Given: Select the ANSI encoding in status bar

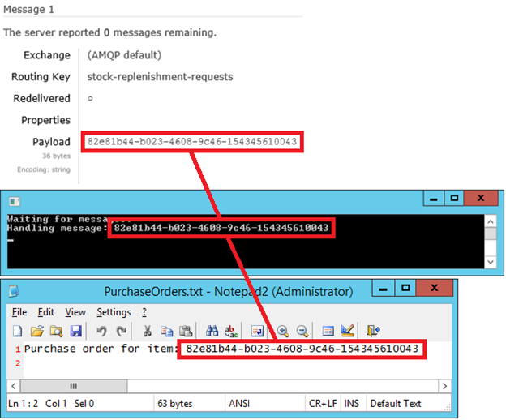Looking at the screenshot, I should pyautogui.click(x=242, y=403).
